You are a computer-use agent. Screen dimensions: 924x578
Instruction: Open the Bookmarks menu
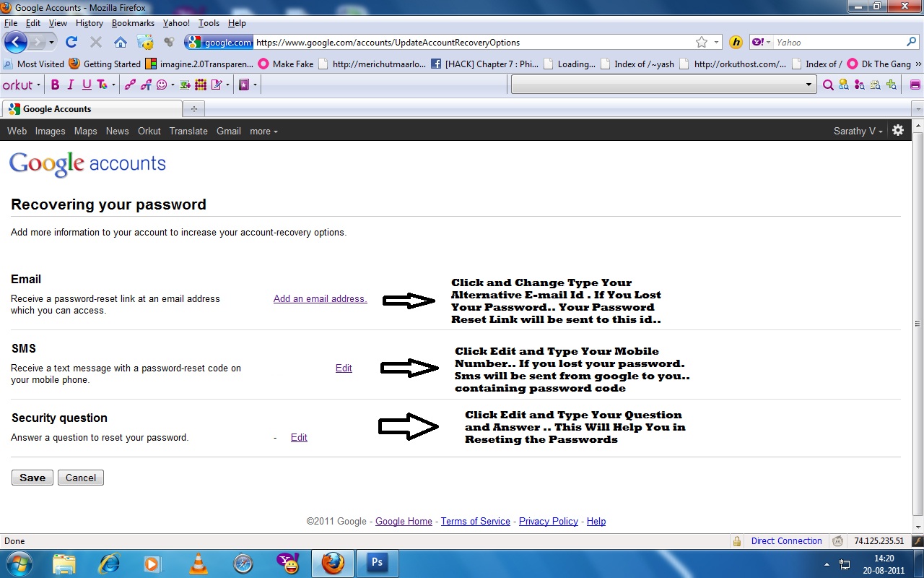(x=133, y=23)
